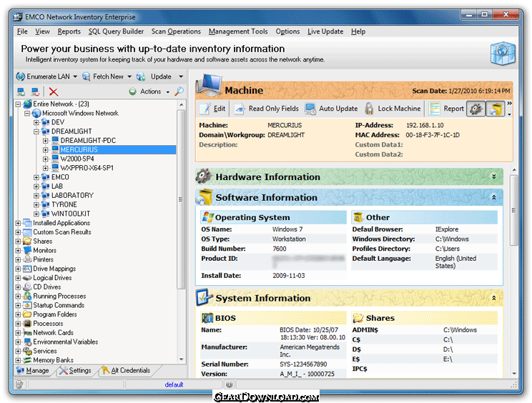Click the Auto Update computer icon
Screen dimensions: 532x403
pyautogui.click(x=310, y=109)
